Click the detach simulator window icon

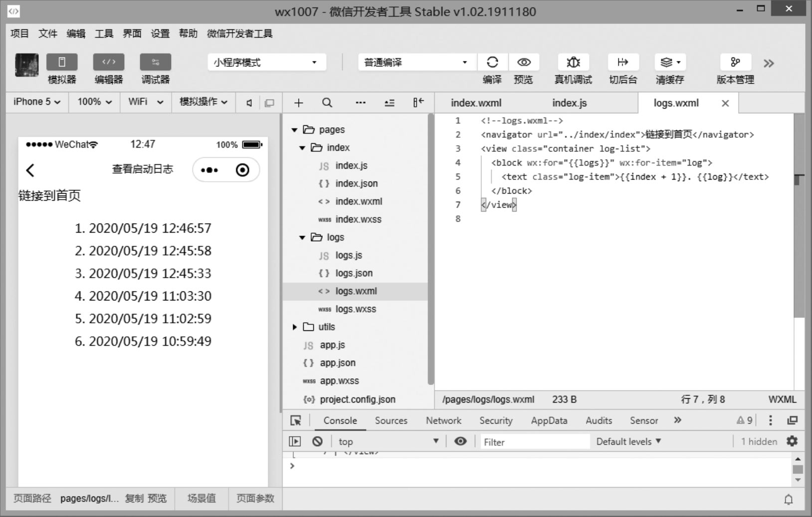269,103
